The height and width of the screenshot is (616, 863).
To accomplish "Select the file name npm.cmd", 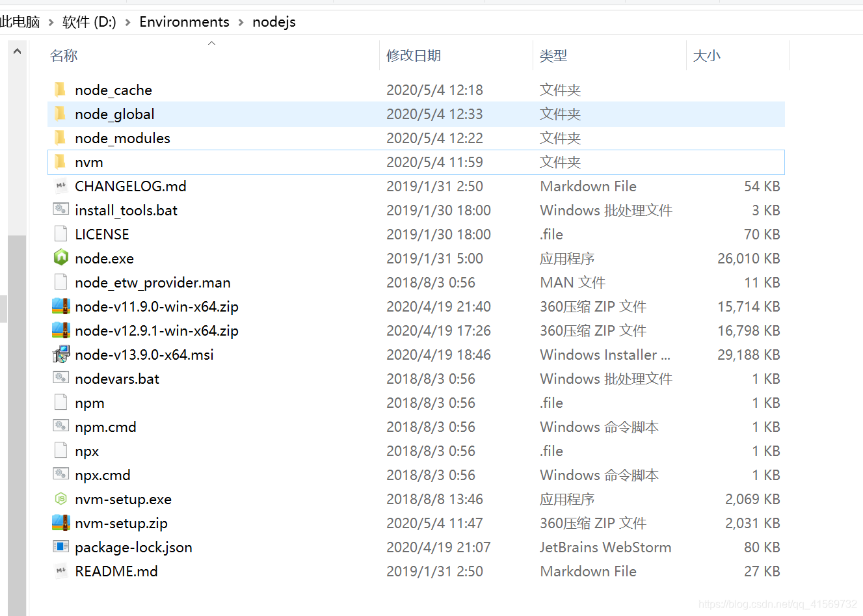I will coord(105,427).
